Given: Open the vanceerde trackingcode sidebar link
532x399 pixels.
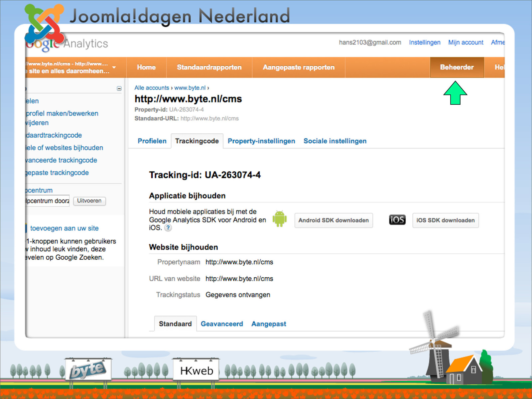Looking at the screenshot, I should [x=61, y=160].
